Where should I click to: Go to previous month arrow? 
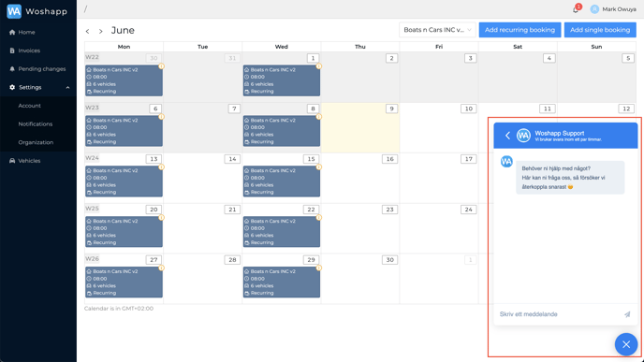pyautogui.click(x=87, y=31)
